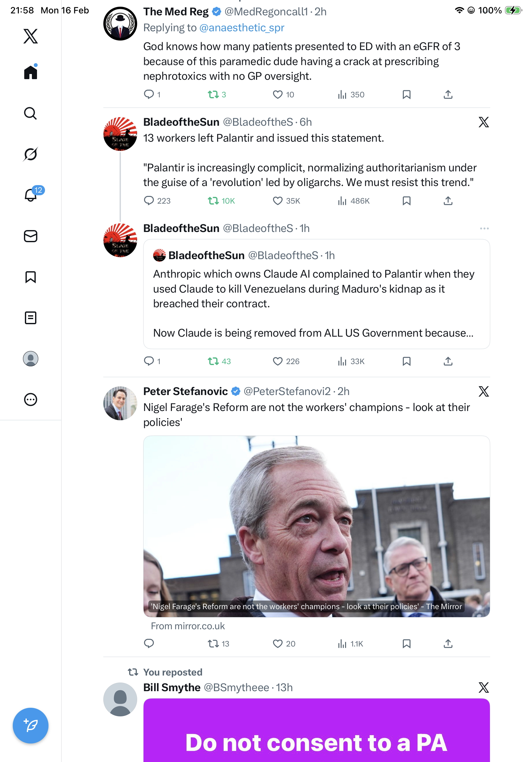
Task: Open more options on BladeoftheSun 1h post
Action: coord(484,229)
